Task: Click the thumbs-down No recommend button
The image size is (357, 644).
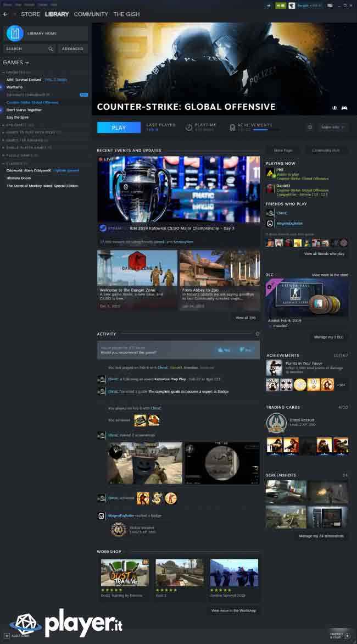Action: tap(245, 350)
